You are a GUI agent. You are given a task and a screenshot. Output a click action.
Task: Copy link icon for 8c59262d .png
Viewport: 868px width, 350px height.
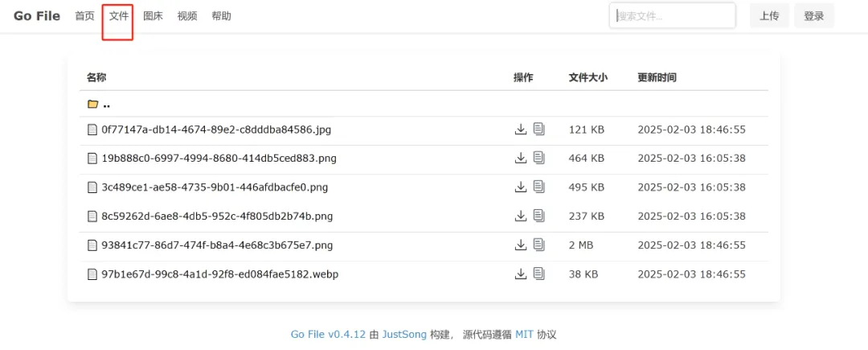pos(539,216)
